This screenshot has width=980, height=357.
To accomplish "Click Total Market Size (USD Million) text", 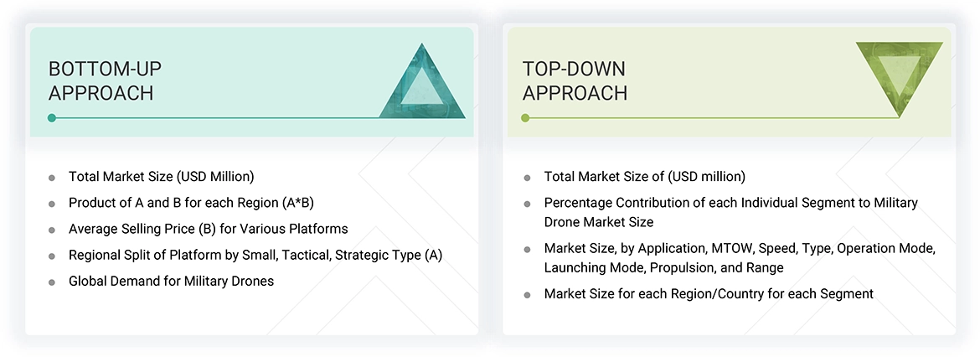I will pyautogui.click(x=161, y=177).
